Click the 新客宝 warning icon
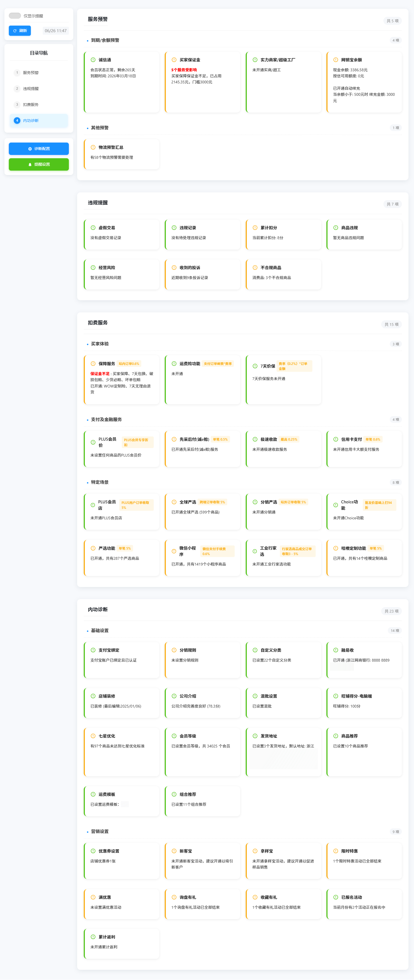 click(x=174, y=851)
